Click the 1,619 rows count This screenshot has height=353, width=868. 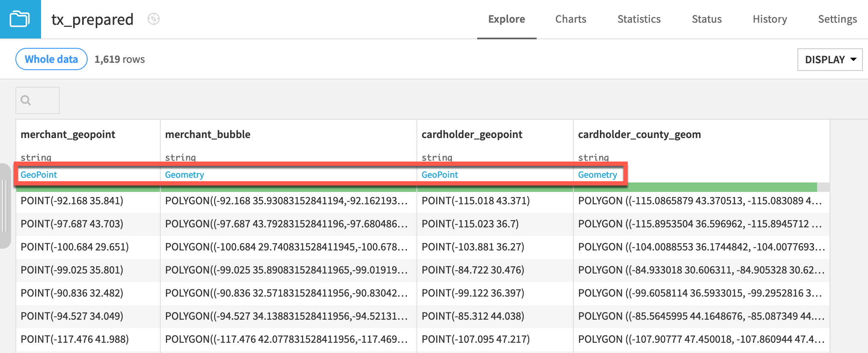[120, 59]
